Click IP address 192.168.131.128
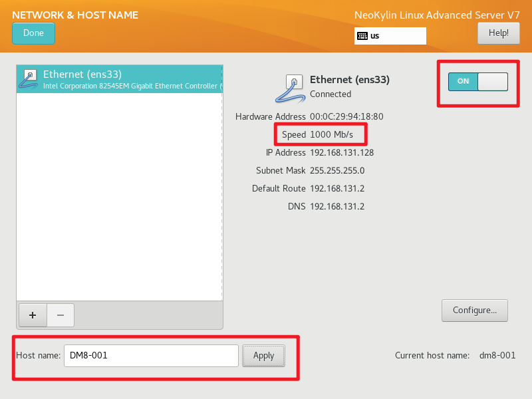 (342, 153)
